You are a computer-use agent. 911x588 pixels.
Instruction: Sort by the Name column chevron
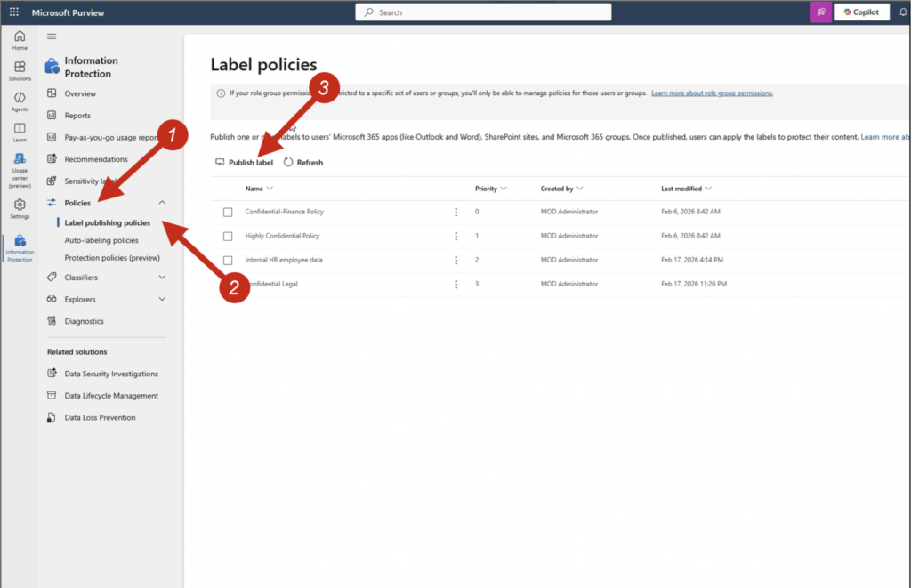click(x=270, y=189)
